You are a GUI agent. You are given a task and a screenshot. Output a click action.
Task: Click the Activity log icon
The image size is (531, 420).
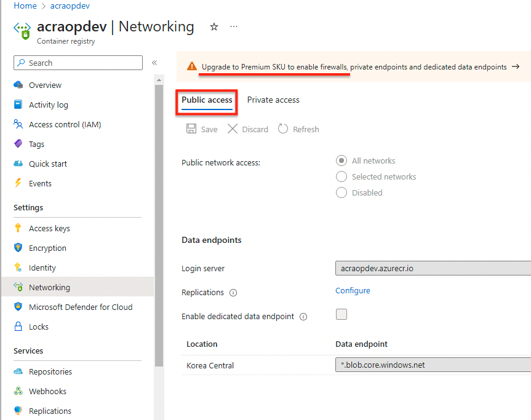click(x=18, y=105)
